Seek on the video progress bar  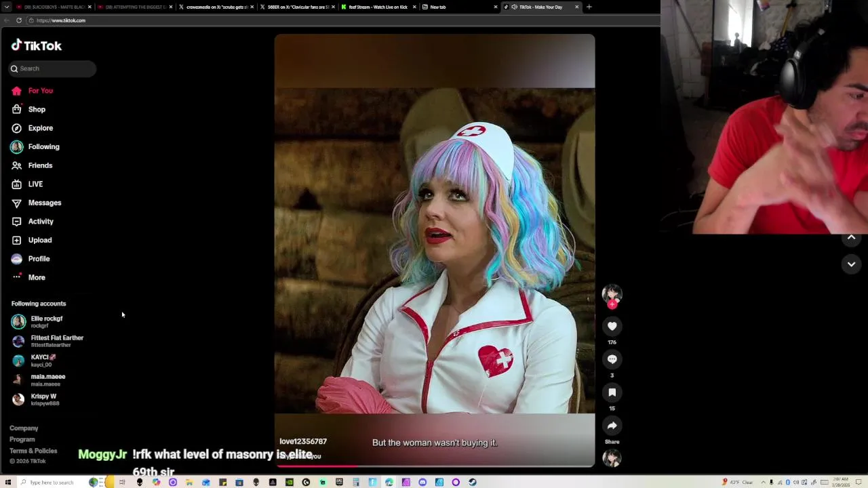[435, 466]
